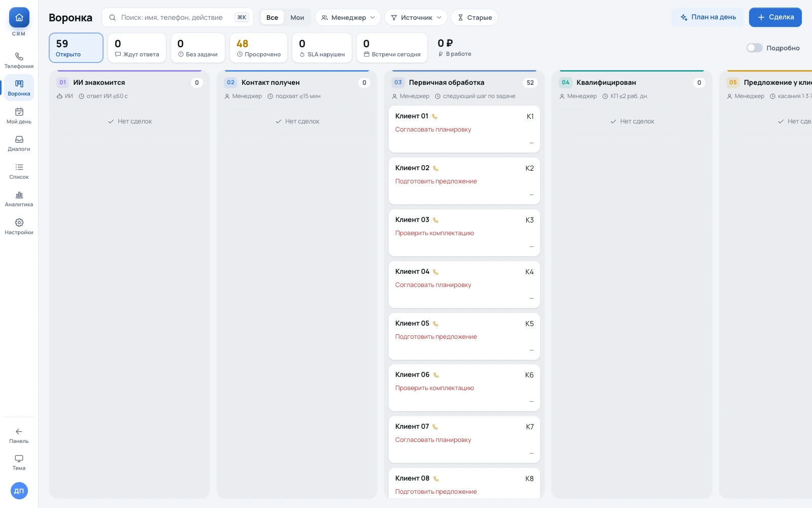Open Настройки gear in sidebar
812x508 pixels.
[x=19, y=227]
